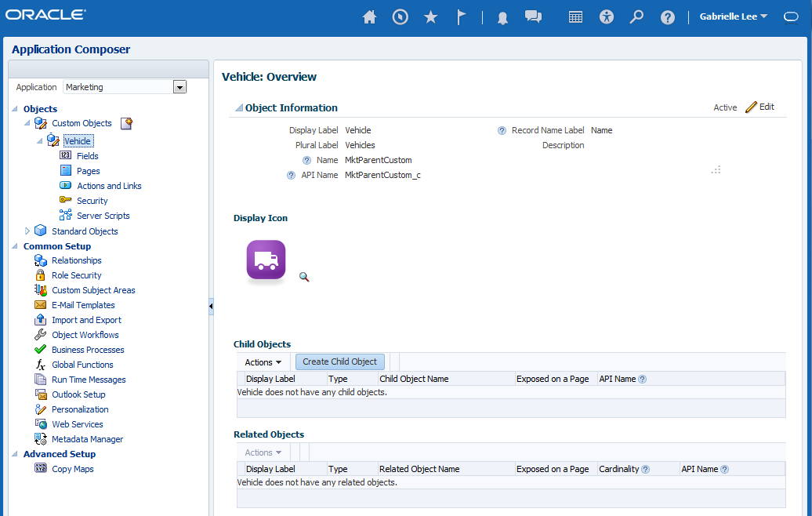The height and width of the screenshot is (516, 812).
Task: Click the new custom object icon
Action: point(126,123)
